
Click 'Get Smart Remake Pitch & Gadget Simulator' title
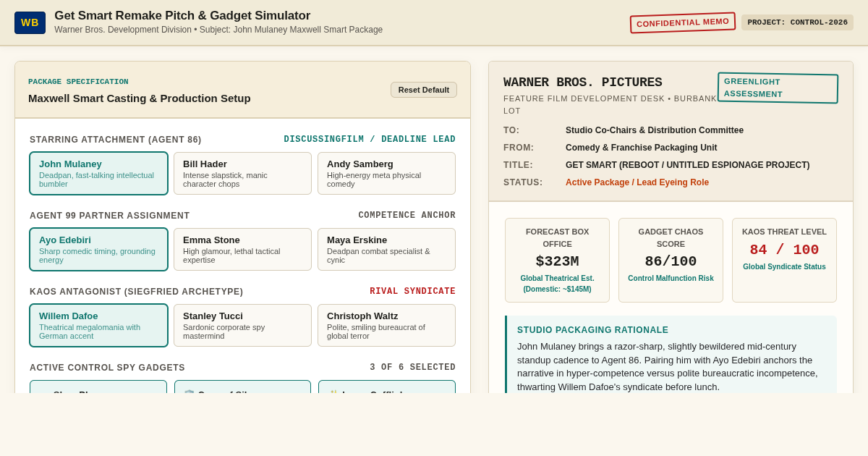click(182, 16)
